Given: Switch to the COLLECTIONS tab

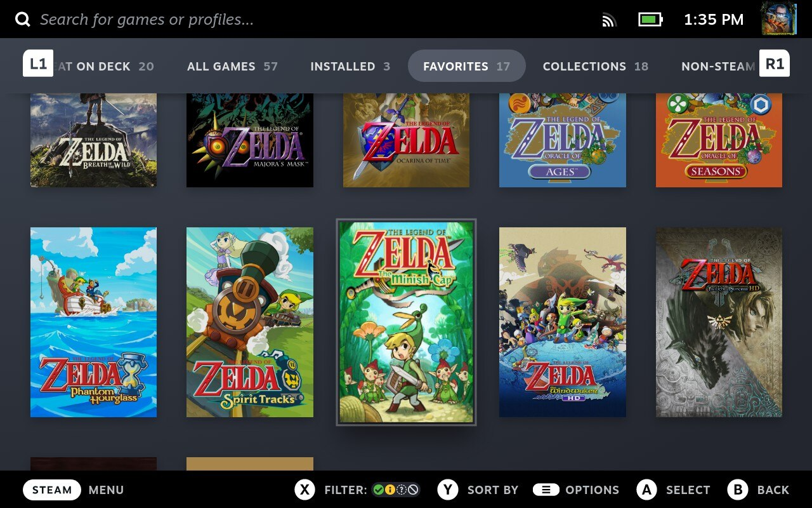Looking at the screenshot, I should click(596, 66).
